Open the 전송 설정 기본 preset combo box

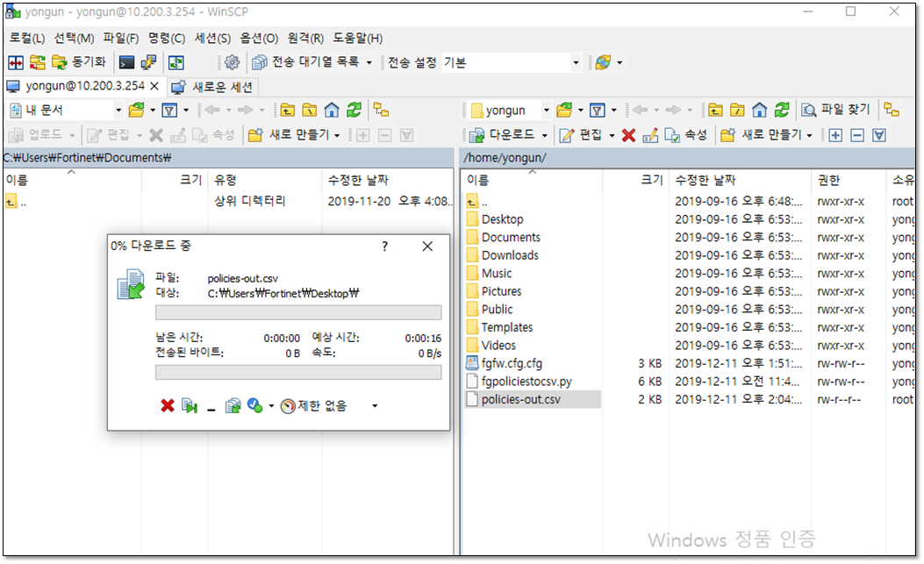(x=576, y=62)
